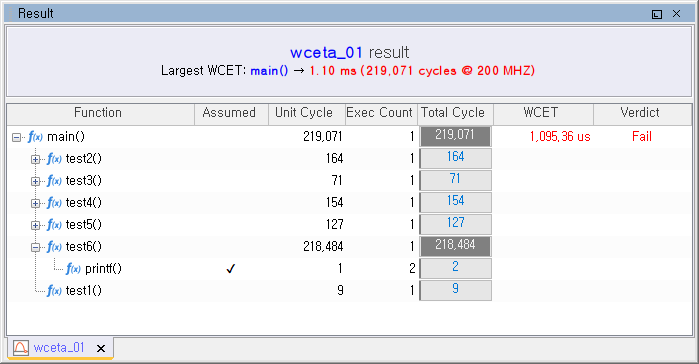Maximize the Result panel

pyautogui.click(x=657, y=14)
